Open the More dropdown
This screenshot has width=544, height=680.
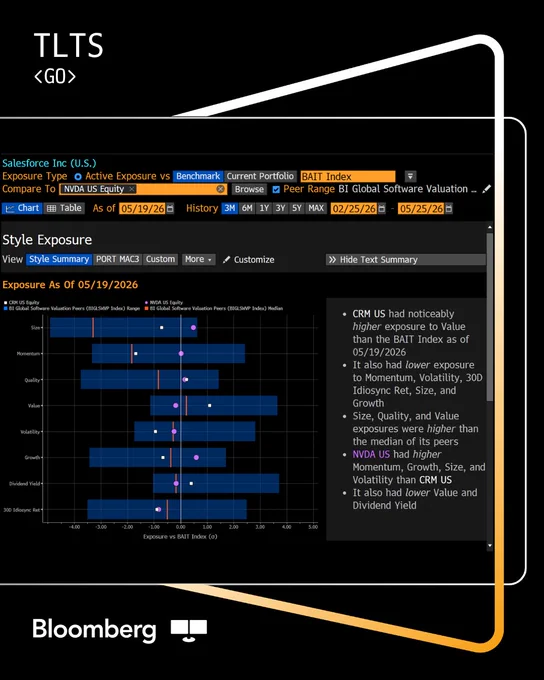pos(198,259)
